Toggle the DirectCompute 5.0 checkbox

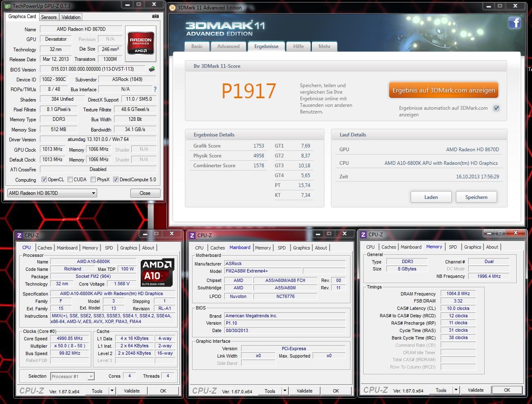tap(116, 180)
